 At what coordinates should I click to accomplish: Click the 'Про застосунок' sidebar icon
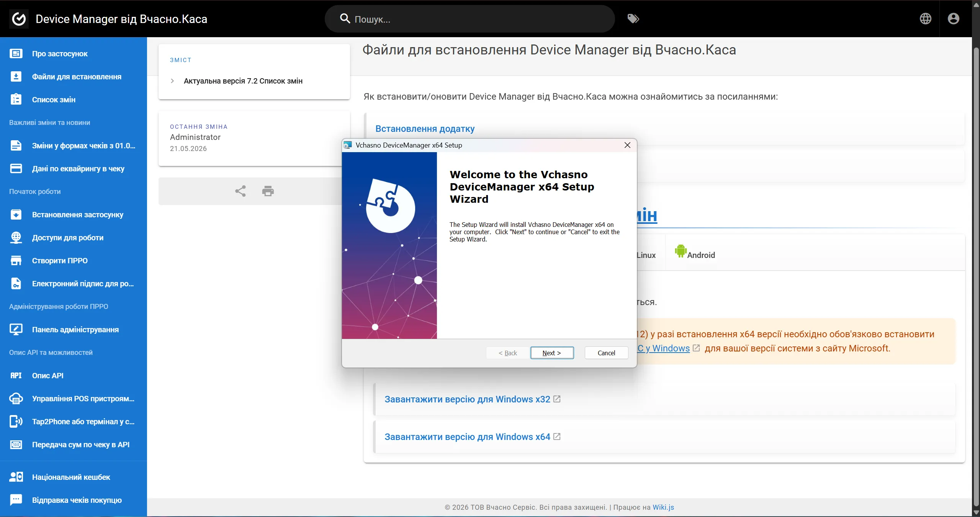point(16,54)
